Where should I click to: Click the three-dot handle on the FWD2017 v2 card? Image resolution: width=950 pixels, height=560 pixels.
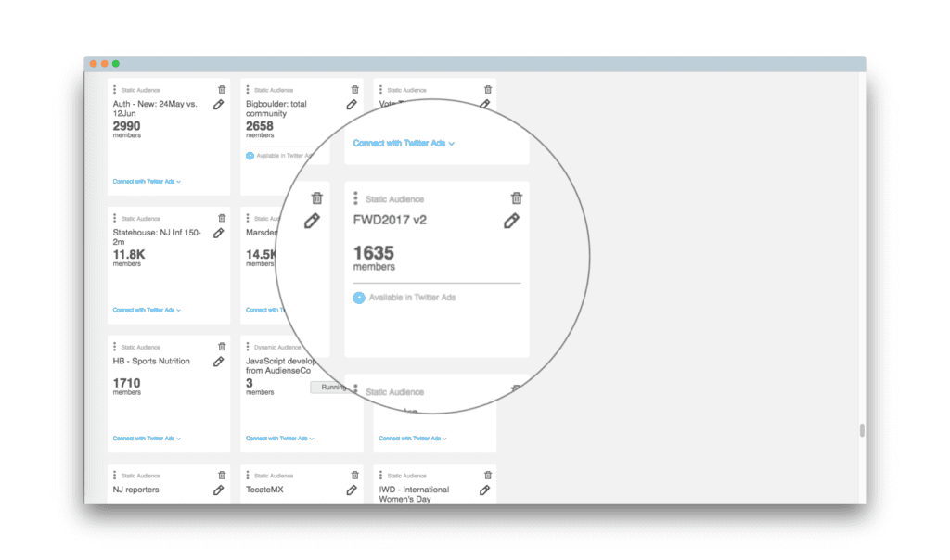(x=355, y=198)
